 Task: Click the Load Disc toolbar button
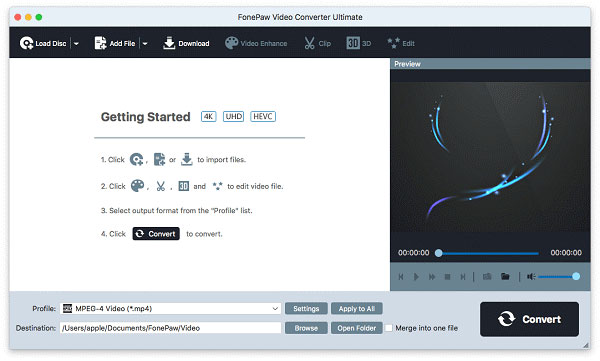[43, 43]
